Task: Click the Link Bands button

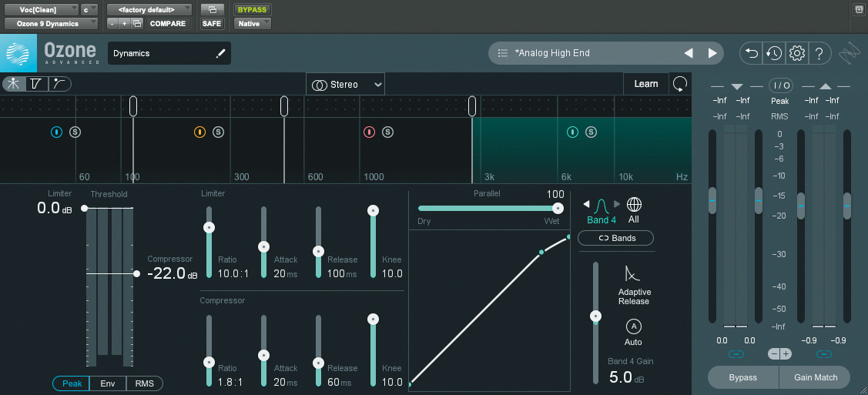Action: tap(615, 238)
